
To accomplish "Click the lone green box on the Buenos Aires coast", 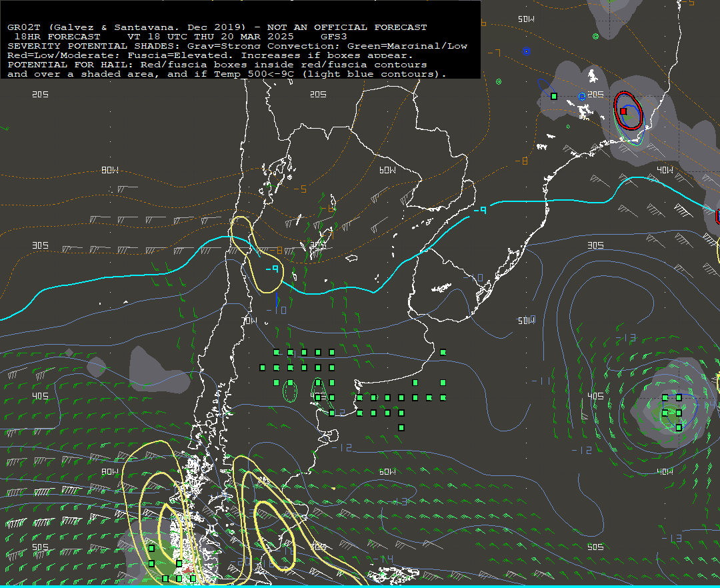I will point(443,353).
